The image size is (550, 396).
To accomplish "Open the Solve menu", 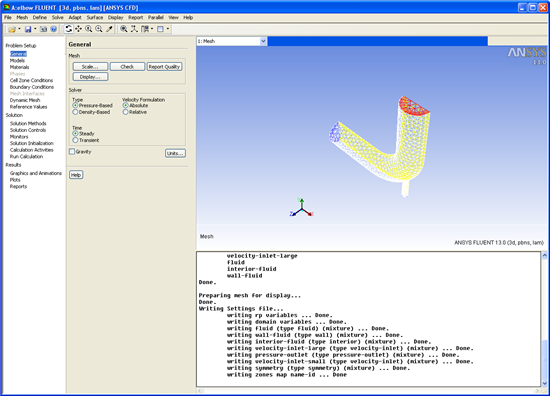I will pos(58,17).
